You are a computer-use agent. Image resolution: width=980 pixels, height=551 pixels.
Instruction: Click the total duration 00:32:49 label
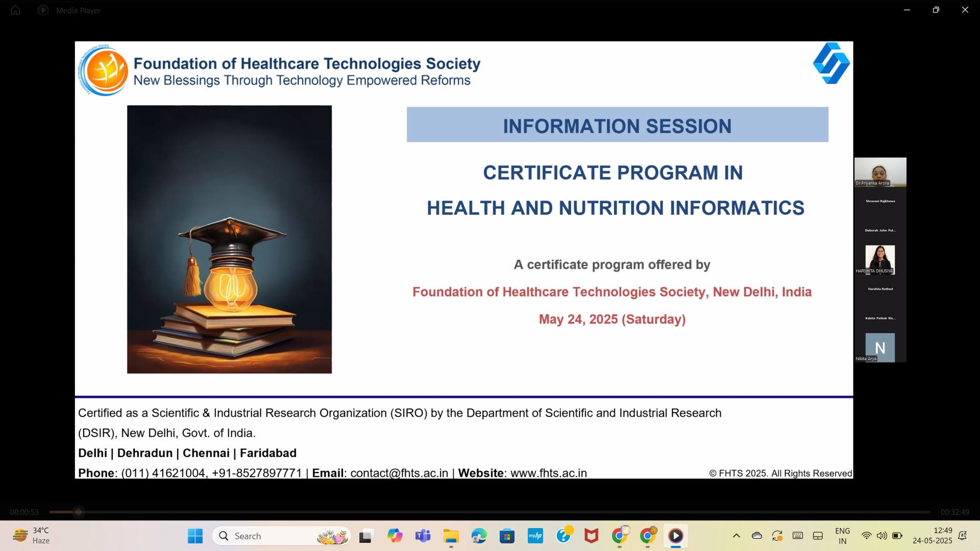954,512
